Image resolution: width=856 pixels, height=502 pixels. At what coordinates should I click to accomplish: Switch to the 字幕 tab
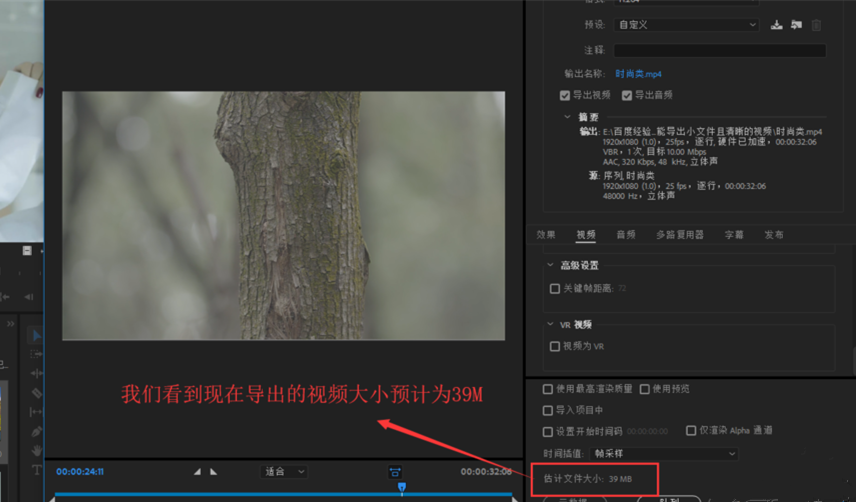[x=734, y=235]
